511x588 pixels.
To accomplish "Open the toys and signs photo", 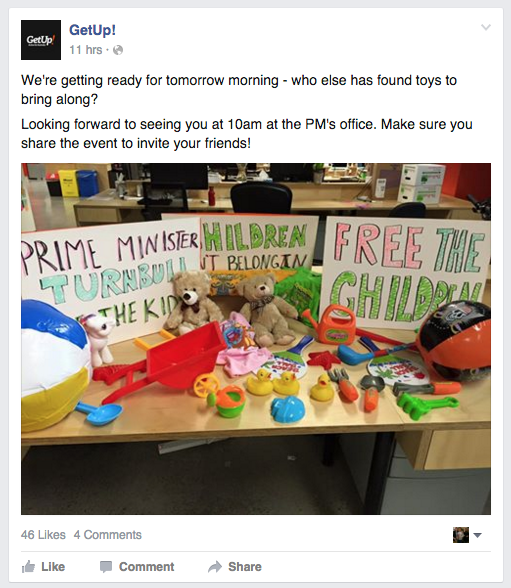I will (x=256, y=339).
